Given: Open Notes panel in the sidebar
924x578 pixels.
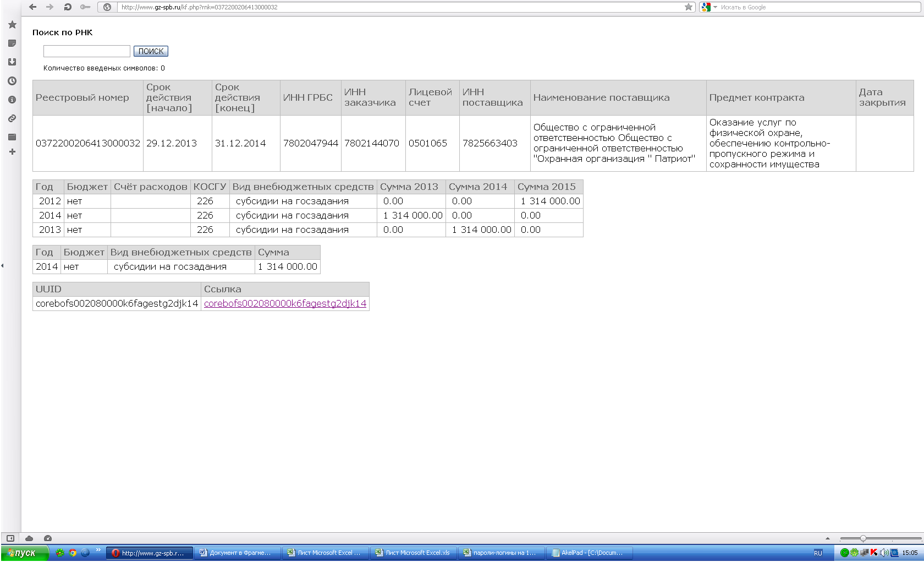Looking at the screenshot, I should pyautogui.click(x=12, y=43).
